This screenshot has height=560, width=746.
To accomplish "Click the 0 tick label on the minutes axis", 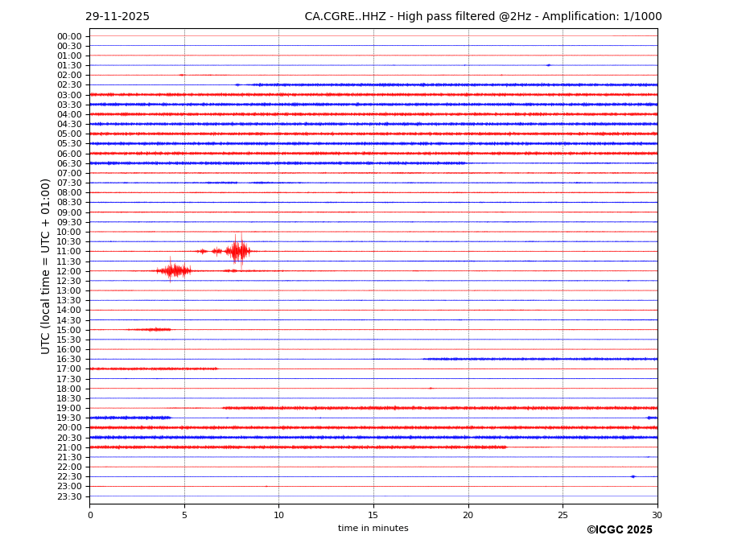I will 90,515.
